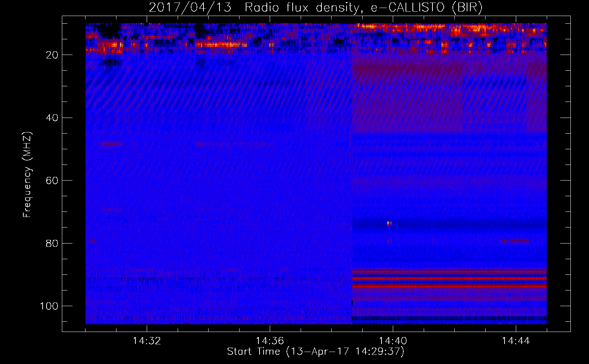Click the plot title '2017/04/13 Radio flux density, e-CALLISTO (BIR)'
The height and width of the screenshot is (364, 589).
coord(316,8)
